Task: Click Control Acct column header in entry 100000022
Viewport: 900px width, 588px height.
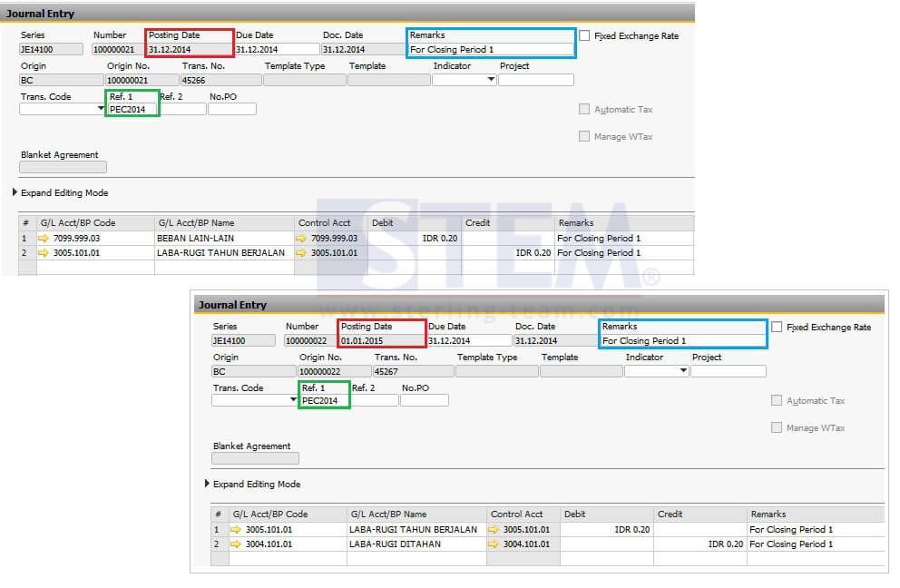Action: pyautogui.click(x=523, y=514)
